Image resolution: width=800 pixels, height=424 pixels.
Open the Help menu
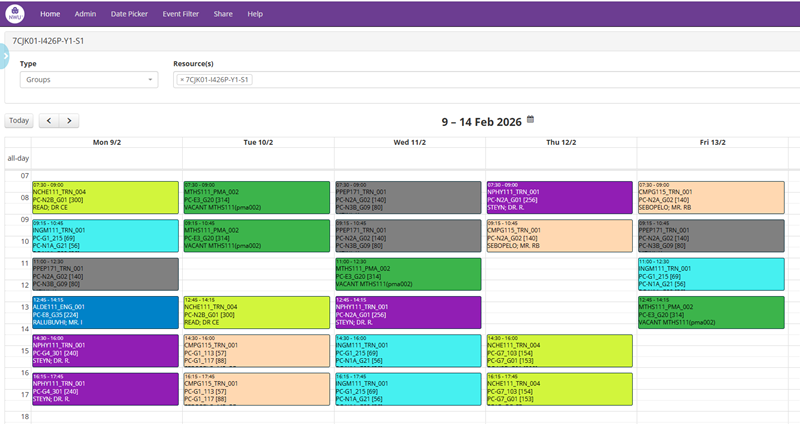(x=255, y=14)
